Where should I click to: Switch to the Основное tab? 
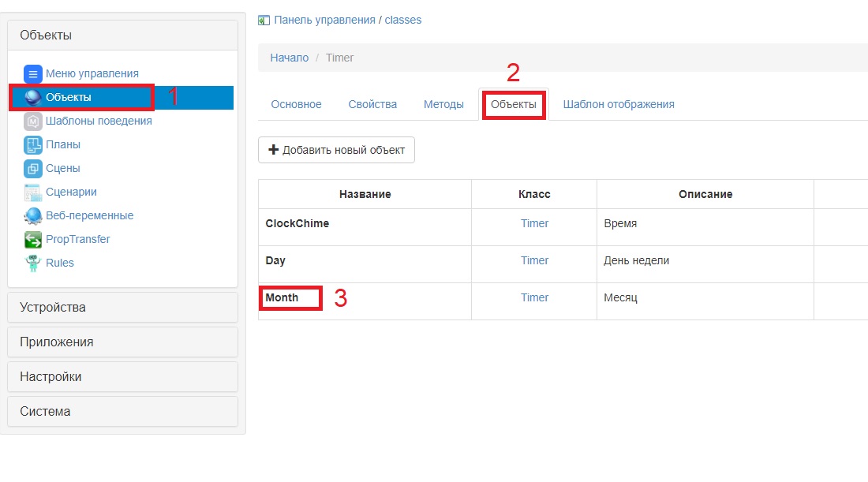(x=296, y=105)
